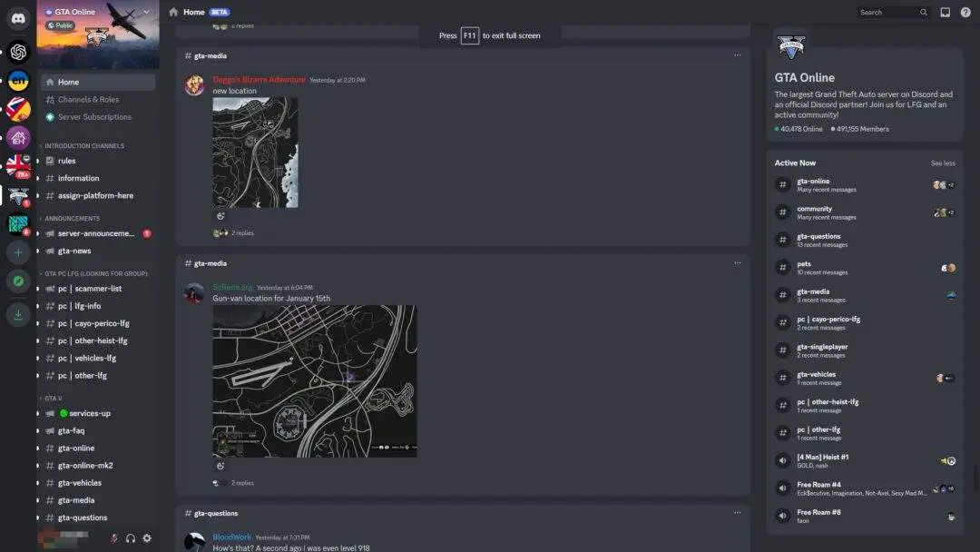Open gta-questions in Active Now list

(x=865, y=240)
